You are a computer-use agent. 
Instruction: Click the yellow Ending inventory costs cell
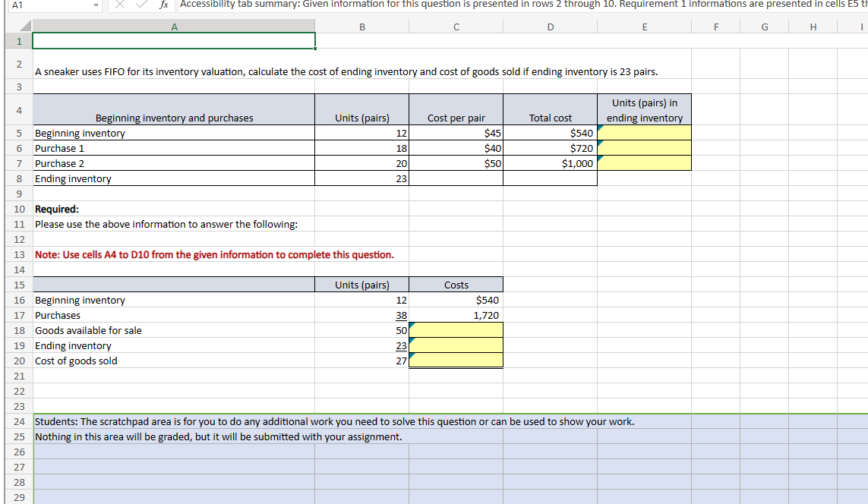456,345
